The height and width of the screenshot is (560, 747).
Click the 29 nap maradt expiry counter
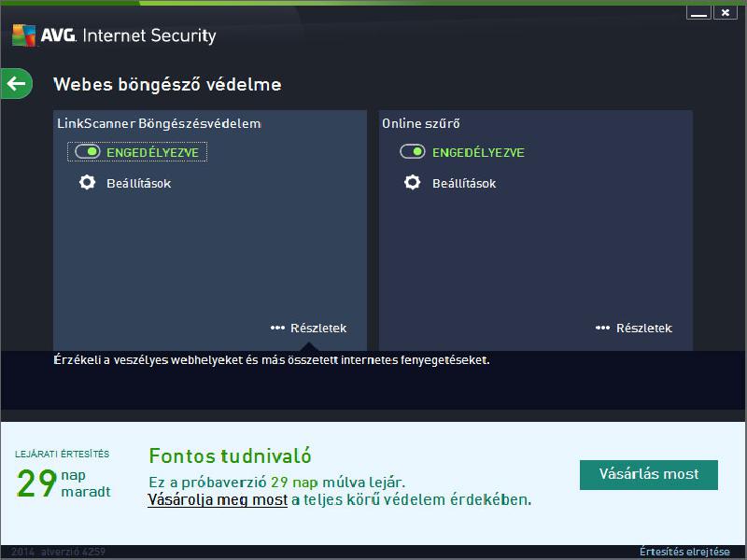pos(63,483)
